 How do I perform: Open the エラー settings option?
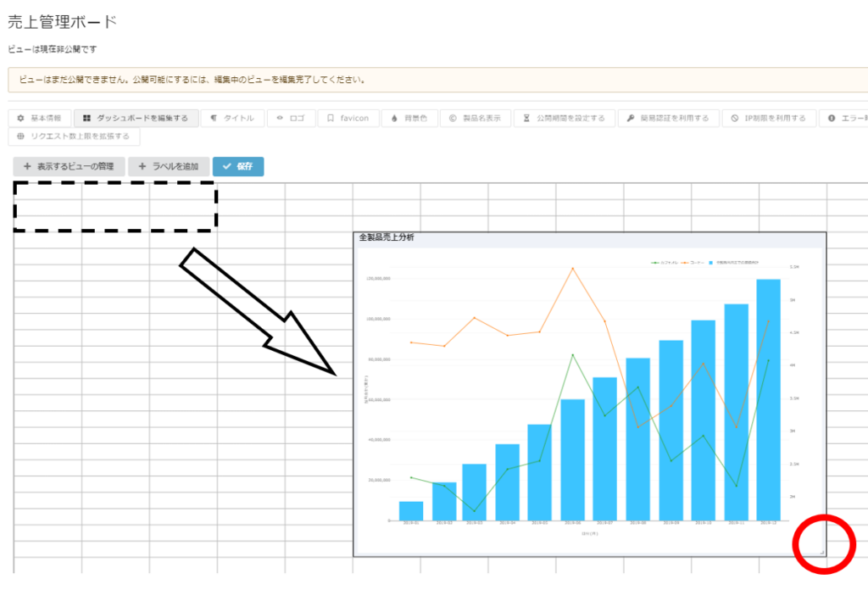(843, 119)
